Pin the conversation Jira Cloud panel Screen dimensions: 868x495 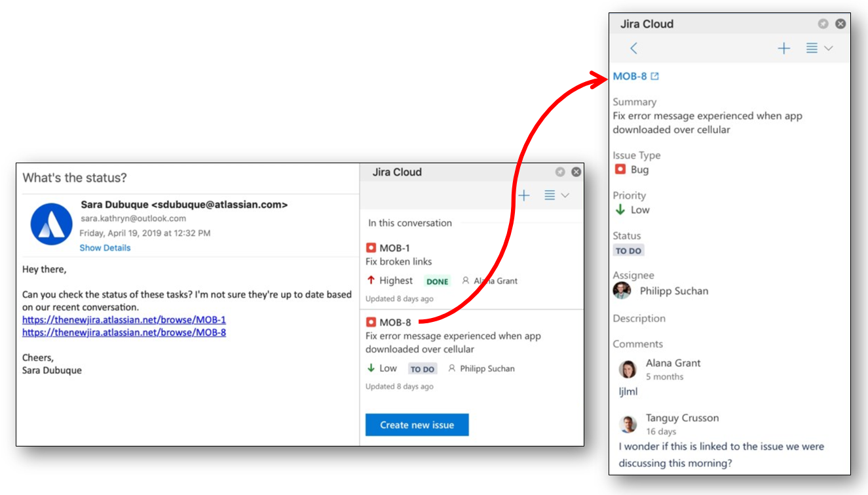tap(560, 172)
